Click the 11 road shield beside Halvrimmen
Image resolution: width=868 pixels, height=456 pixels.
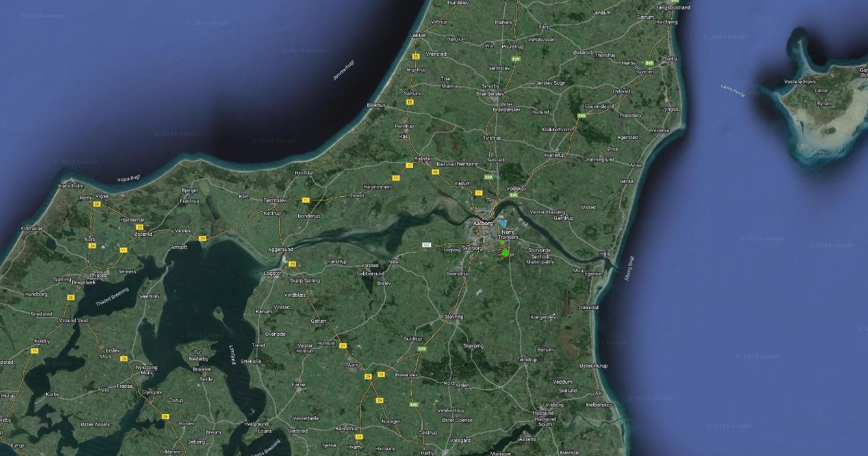coord(396,177)
